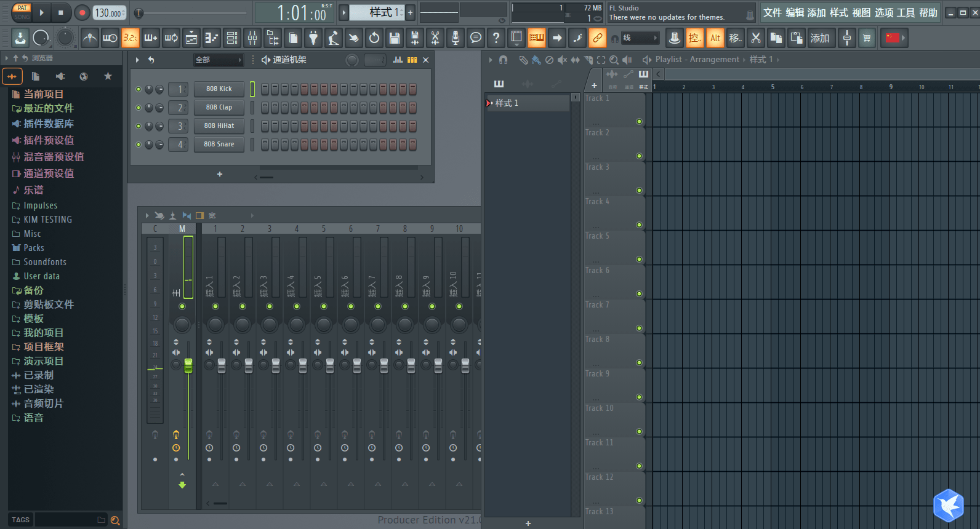This screenshot has height=529, width=980.
Task: Open Playlist options arrow menu
Action: (x=491, y=60)
